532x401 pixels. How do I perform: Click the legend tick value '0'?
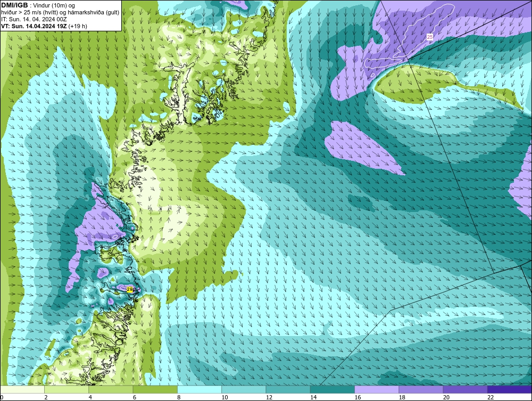[2, 397]
